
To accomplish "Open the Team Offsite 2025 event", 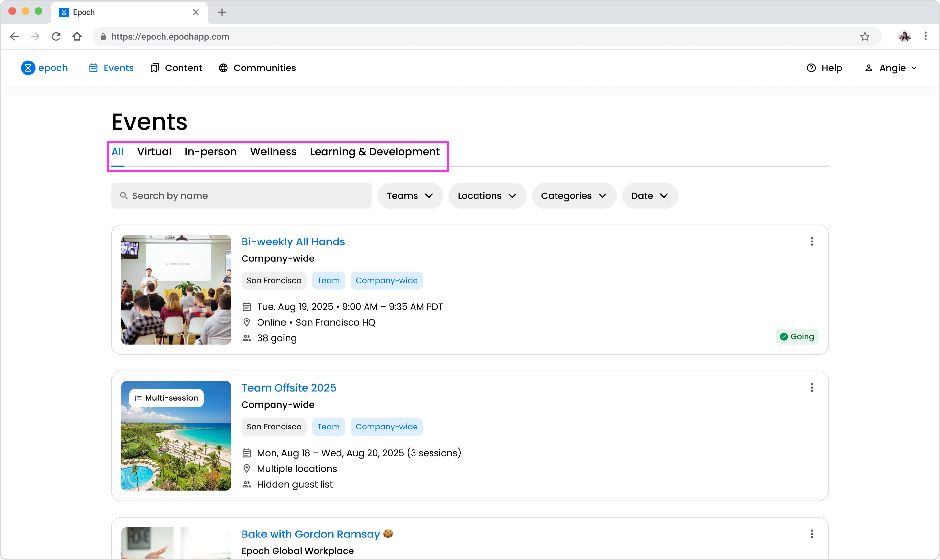I will [x=289, y=388].
